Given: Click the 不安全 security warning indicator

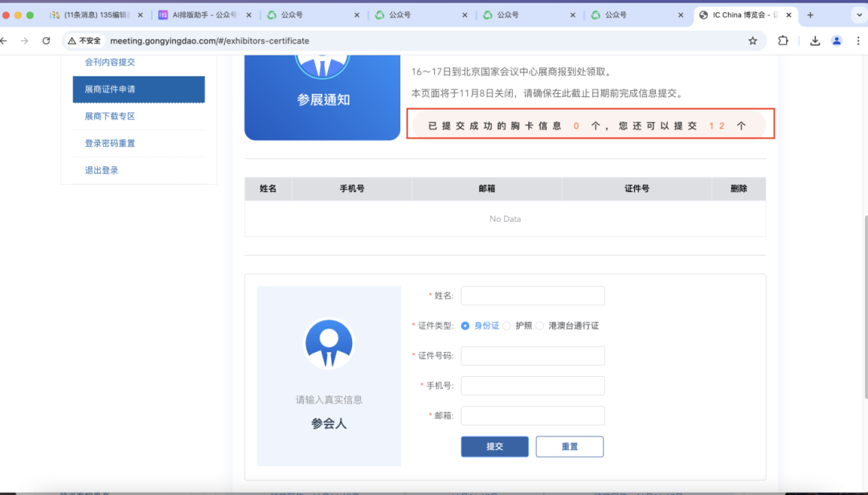Looking at the screenshot, I should [84, 40].
